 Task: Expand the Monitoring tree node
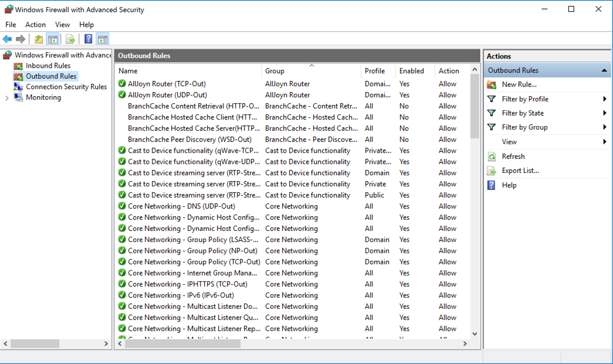tap(6, 98)
